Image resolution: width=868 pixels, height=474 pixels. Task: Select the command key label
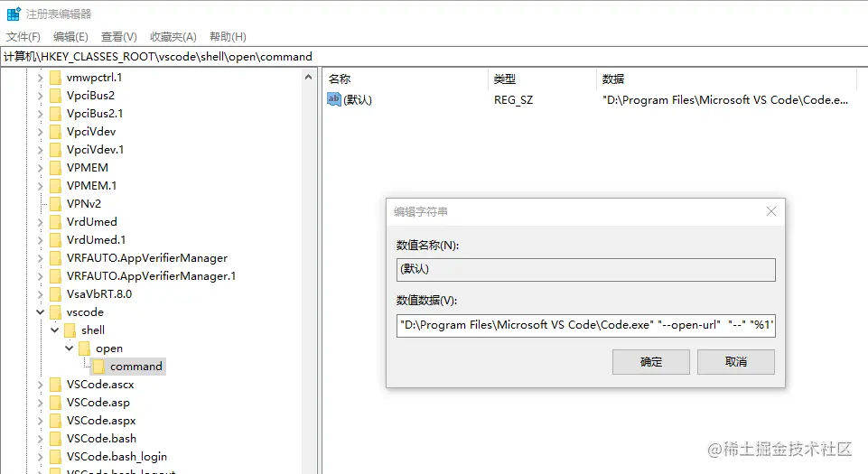click(136, 367)
